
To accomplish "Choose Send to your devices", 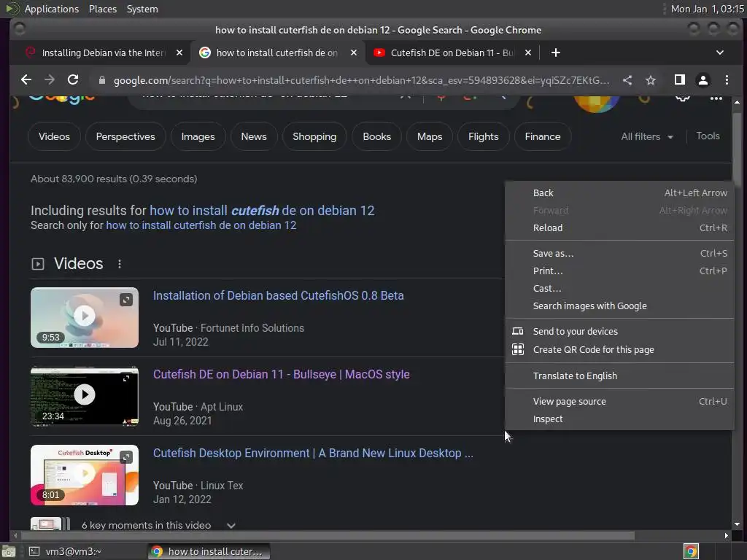I will coord(619,332).
